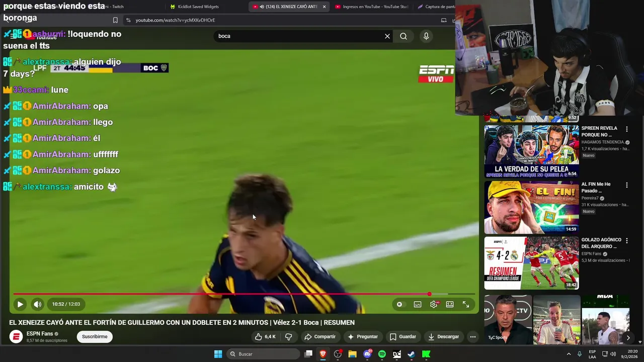Enter fullscreen with the player expand icon
Viewport: 644px width, 362px height.
[x=466, y=304]
